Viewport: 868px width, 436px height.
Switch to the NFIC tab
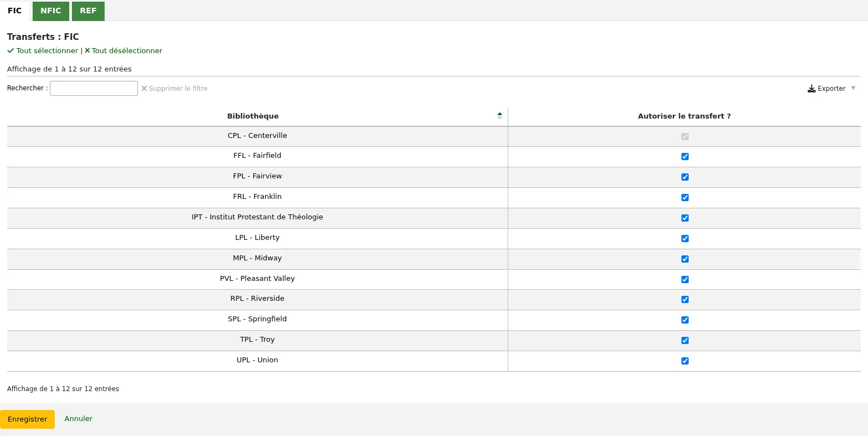[x=51, y=11]
